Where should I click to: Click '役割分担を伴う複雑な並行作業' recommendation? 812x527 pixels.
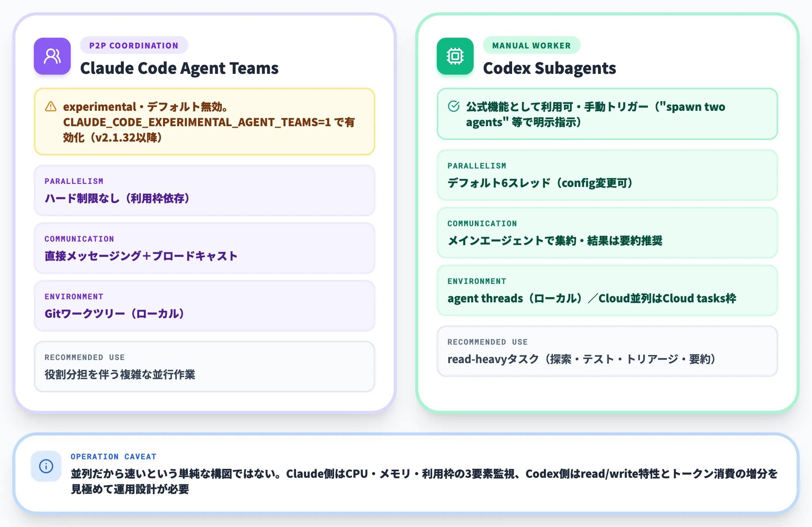click(x=120, y=375)
